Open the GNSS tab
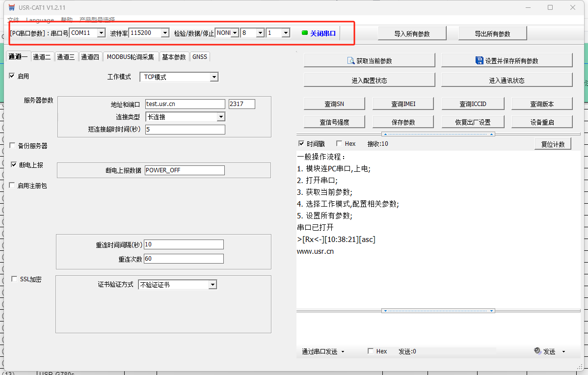The height and width of the screenshot is (375, 588). [x=200, y=57]
